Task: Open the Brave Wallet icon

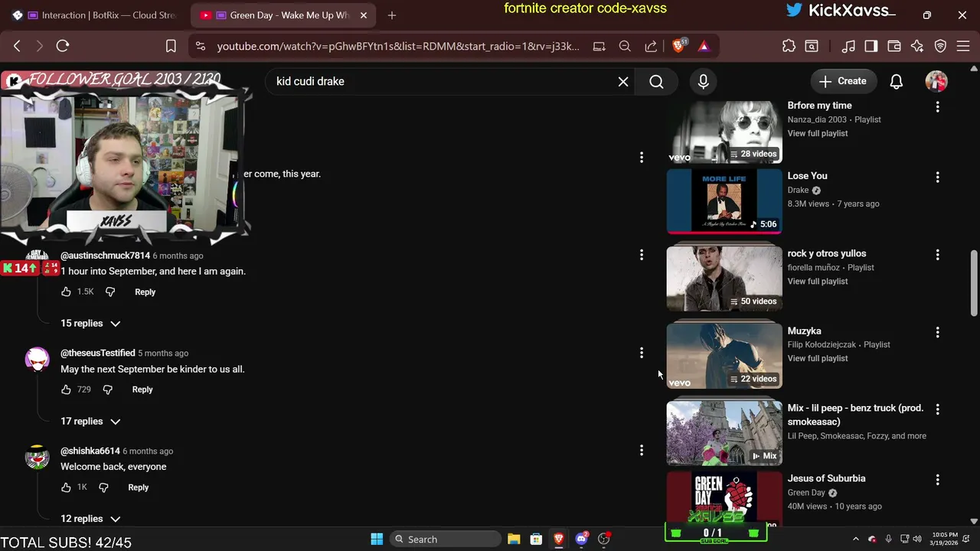Action: point(894,46)
